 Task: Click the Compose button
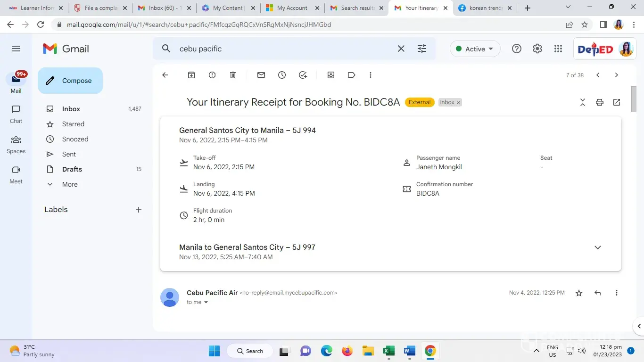[x=70, y=81]
